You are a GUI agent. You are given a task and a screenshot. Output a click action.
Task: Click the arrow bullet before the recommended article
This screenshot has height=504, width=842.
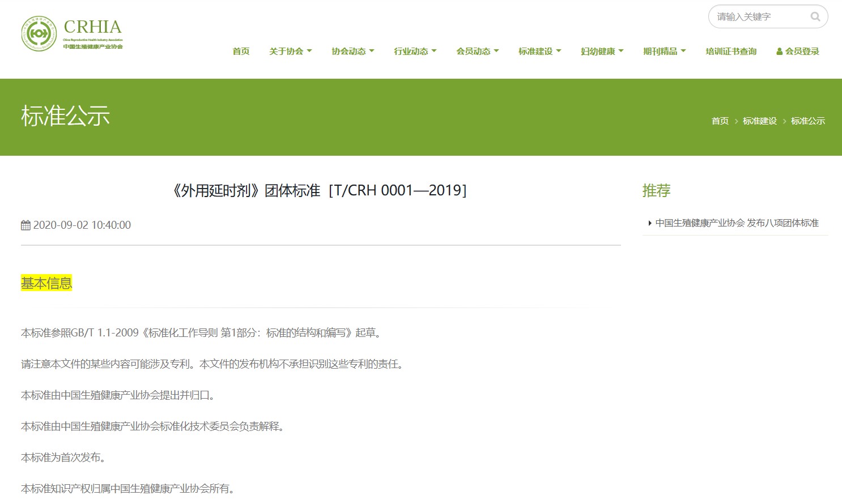[x=649, y=223]
